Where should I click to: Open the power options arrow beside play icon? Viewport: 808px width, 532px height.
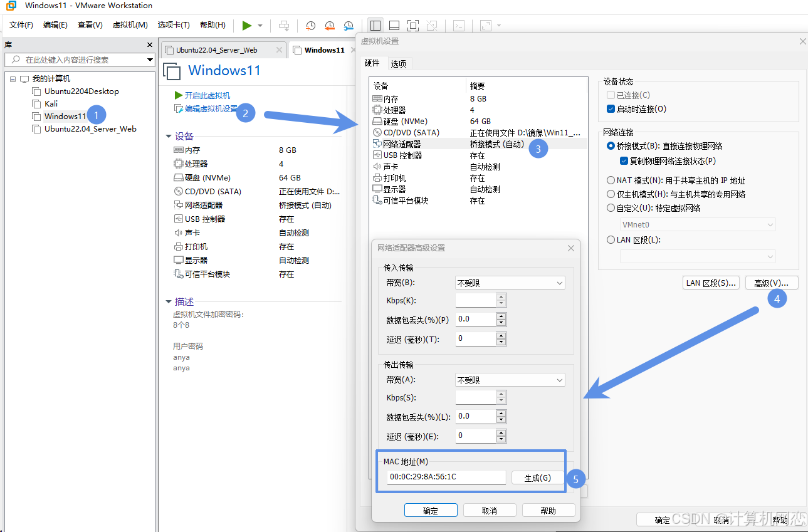[x=260, y=26]
